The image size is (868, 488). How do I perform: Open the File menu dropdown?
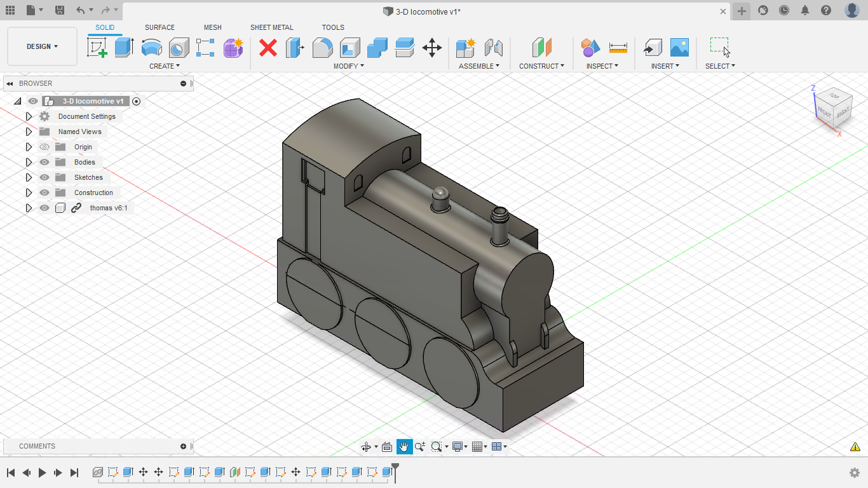point(35,10)
